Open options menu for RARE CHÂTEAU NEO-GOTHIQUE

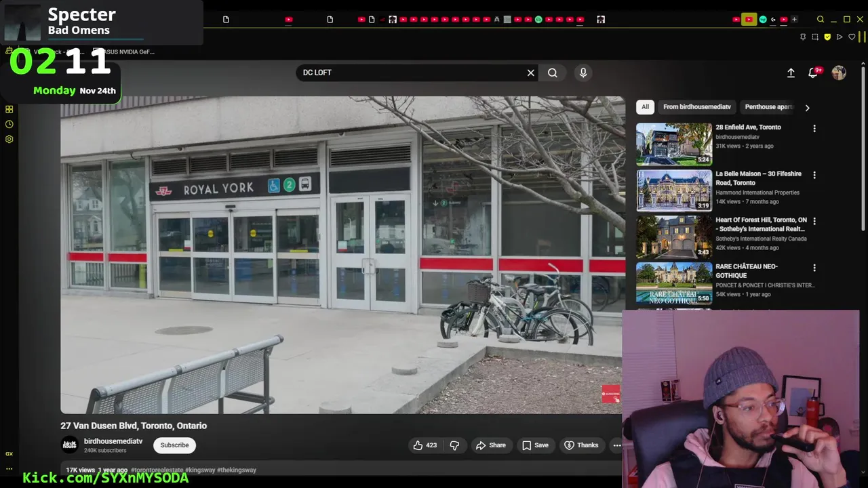[x=814, y=268]
